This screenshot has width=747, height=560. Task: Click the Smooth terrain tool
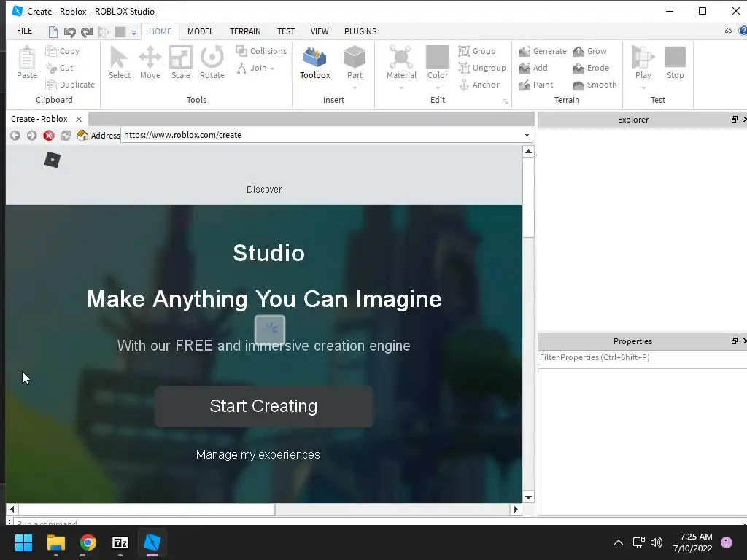[595, 85]
